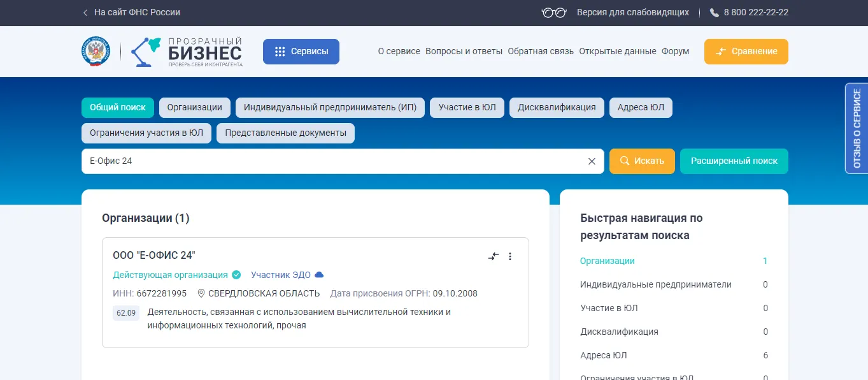The height and width of the screenshot is (380, 868).
Task: Click the СВЕРДЛОВСКАЯ ОБЛАСТЬ region text
Action: point(264,294)
